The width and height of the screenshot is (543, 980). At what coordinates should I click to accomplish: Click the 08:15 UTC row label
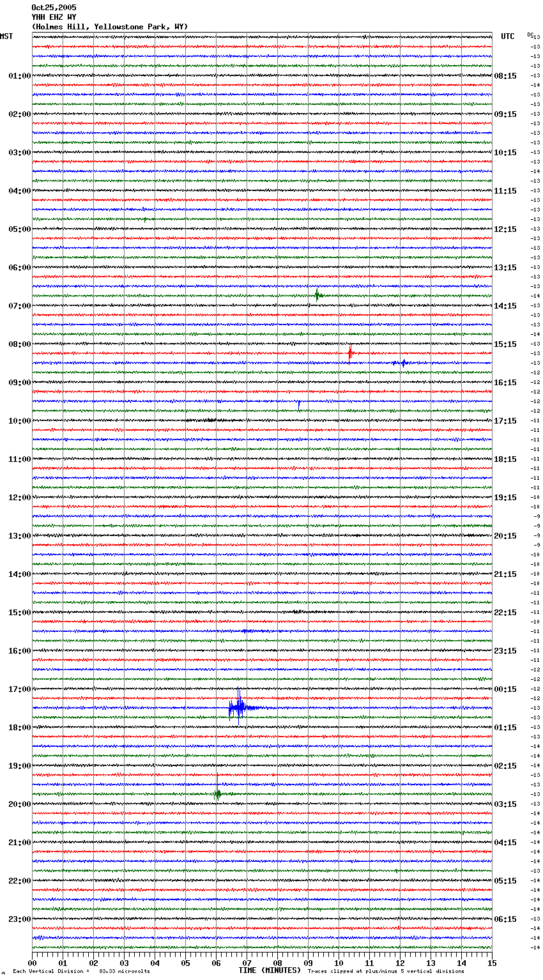coord(505,76)
